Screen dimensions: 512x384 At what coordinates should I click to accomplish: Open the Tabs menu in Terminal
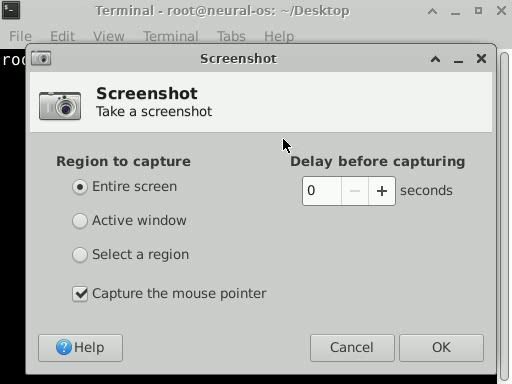(x=231, y=36)
